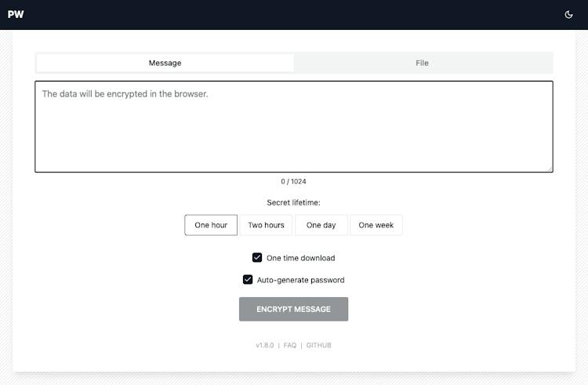Click the Secret lifetime heading label

(x=294, y=202)
